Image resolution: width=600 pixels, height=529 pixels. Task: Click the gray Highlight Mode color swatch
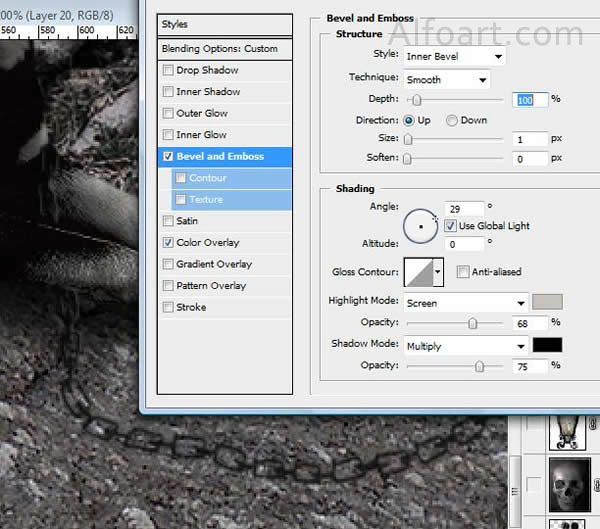(547, 302)
